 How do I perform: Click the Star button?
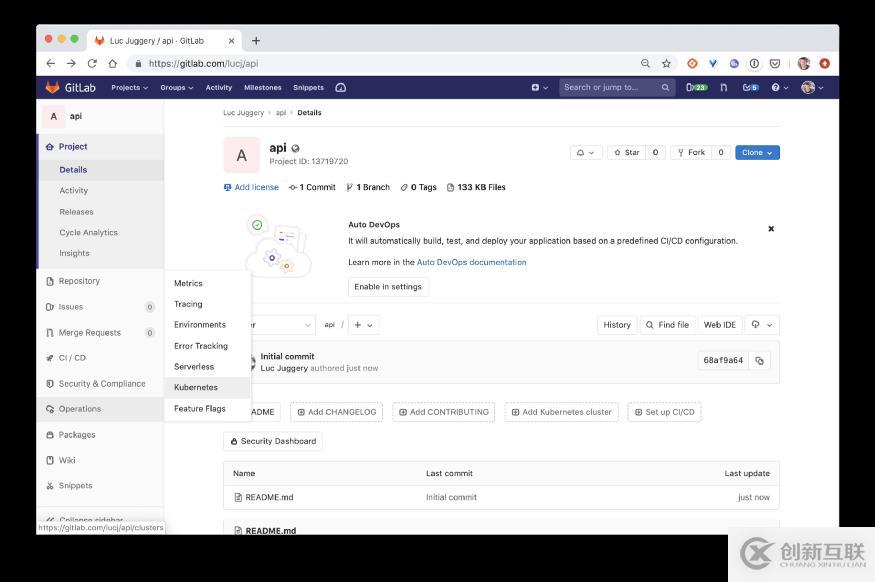coord(627,152)
